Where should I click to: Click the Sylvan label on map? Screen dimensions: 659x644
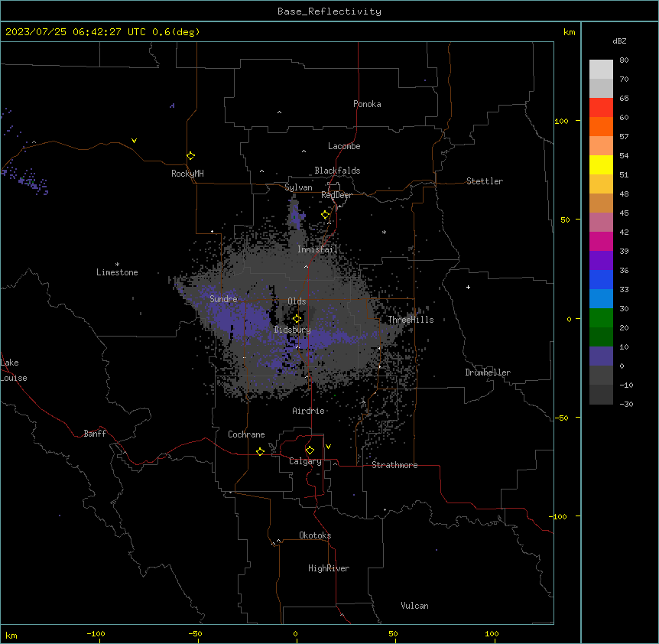coord(298,187)
